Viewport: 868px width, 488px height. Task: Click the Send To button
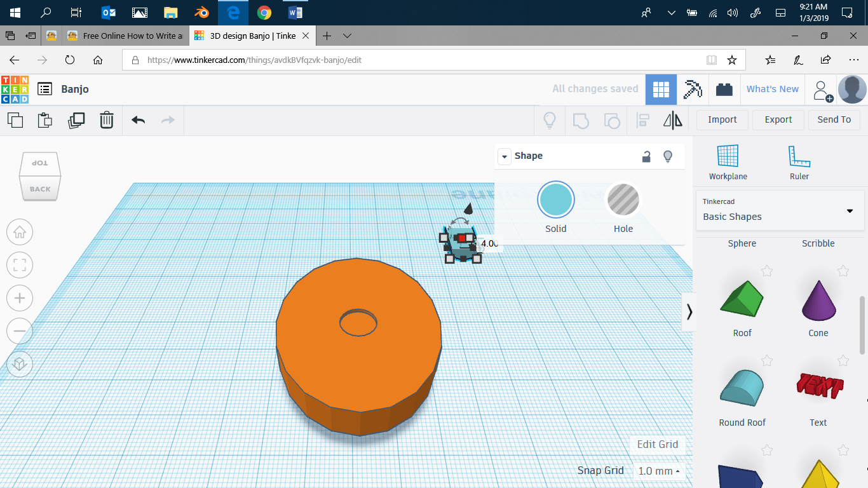point(834,119)
